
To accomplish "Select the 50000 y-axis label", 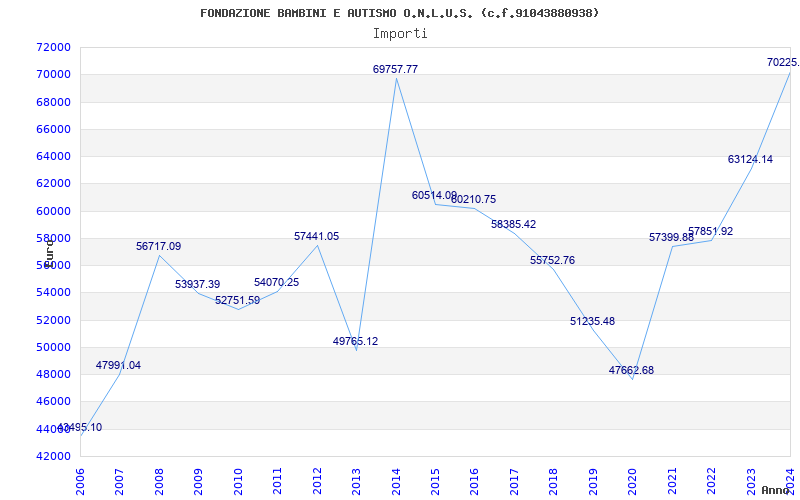I will click(54, 347).
